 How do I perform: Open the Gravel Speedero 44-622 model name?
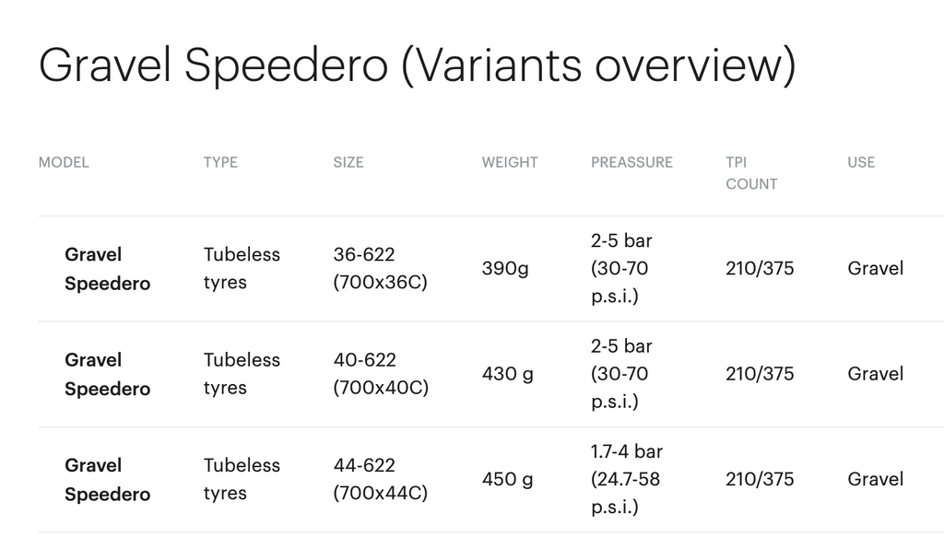tap(107, 479)
